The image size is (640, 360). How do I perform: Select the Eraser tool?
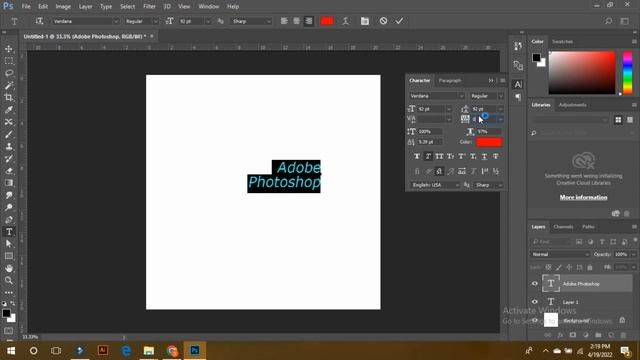[9, 171]
